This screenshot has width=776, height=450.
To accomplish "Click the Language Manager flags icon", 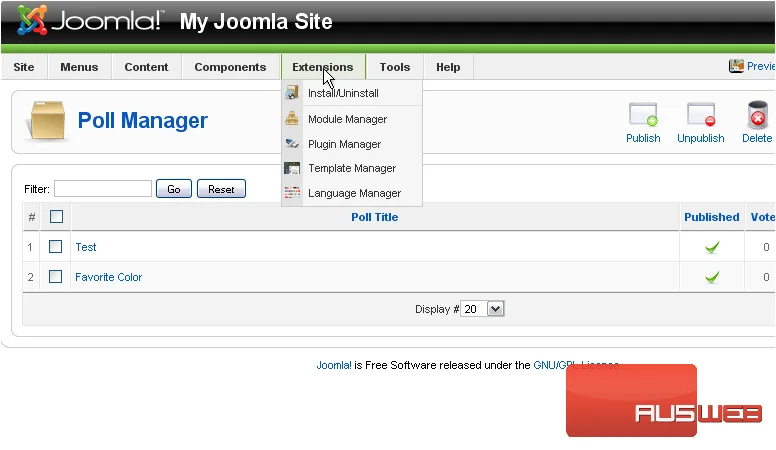I will click(x=292, y=193).
